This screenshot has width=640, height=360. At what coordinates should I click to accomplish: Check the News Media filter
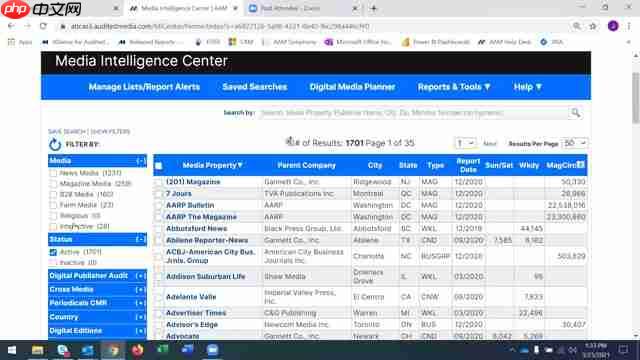pos(53,173)
